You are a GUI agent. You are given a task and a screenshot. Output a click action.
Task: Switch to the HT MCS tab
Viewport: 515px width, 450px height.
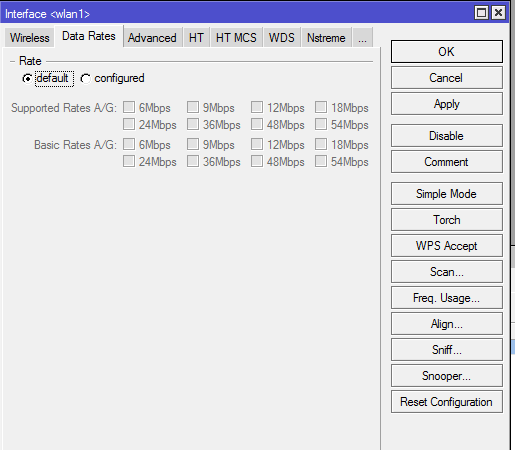click(236, 38)
